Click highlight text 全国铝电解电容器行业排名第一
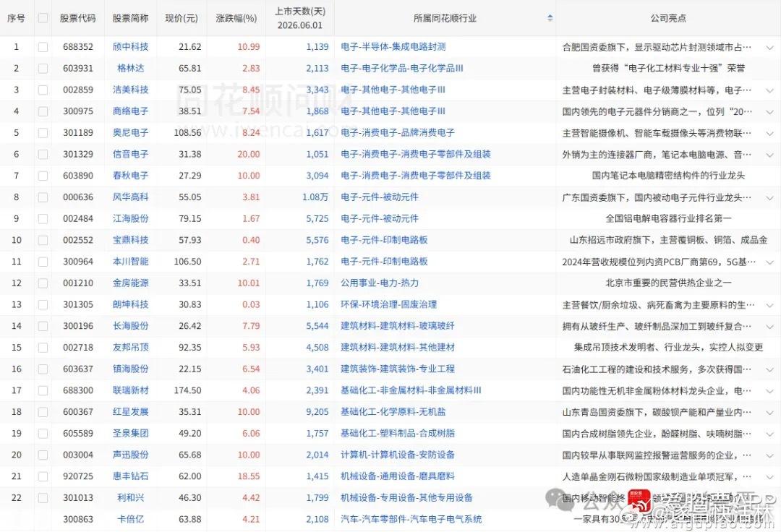Viewport: 781px width, 532px height. pos(668,218)
